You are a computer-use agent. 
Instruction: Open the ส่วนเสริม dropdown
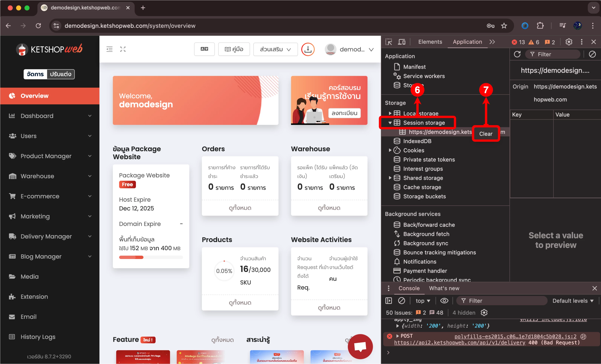(275, 49)
